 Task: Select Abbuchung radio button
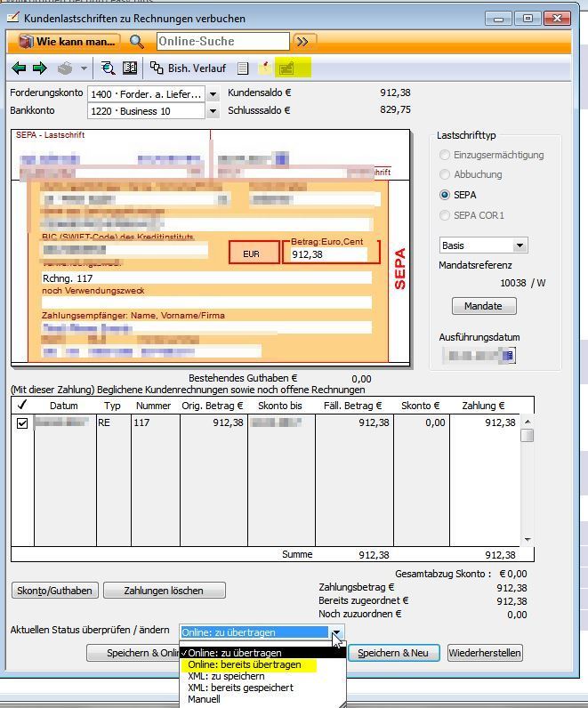pos(445,174)
